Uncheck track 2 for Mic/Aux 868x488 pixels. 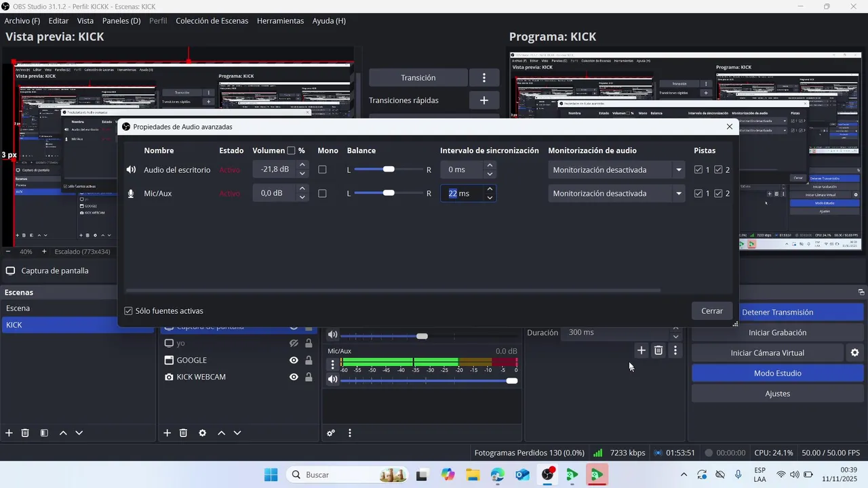(x=718, y=193)
